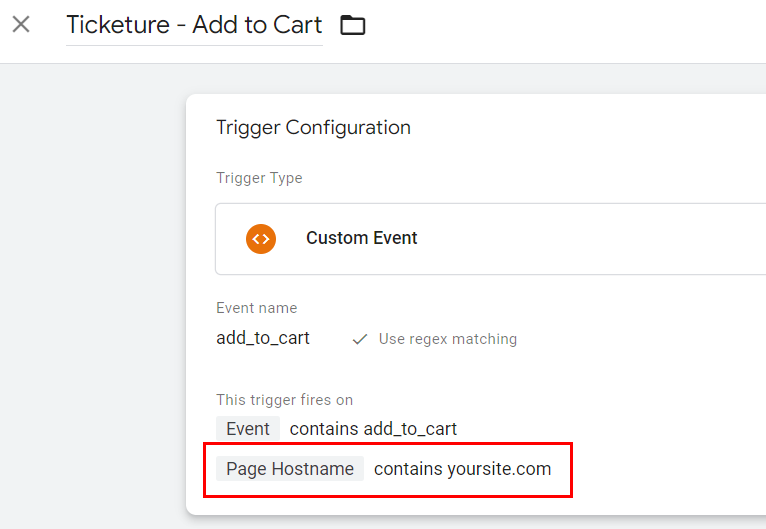Click the orange Custom Event code icon
This screenshot has width=766, height=529.
point(261,239)
